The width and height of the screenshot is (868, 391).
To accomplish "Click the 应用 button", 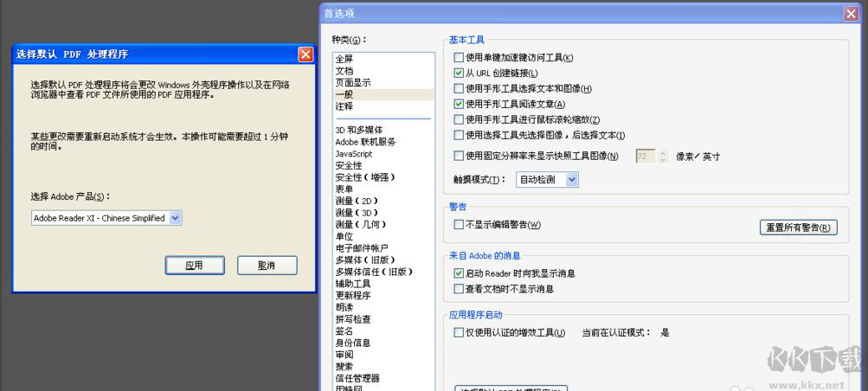I will coord(195,266).
